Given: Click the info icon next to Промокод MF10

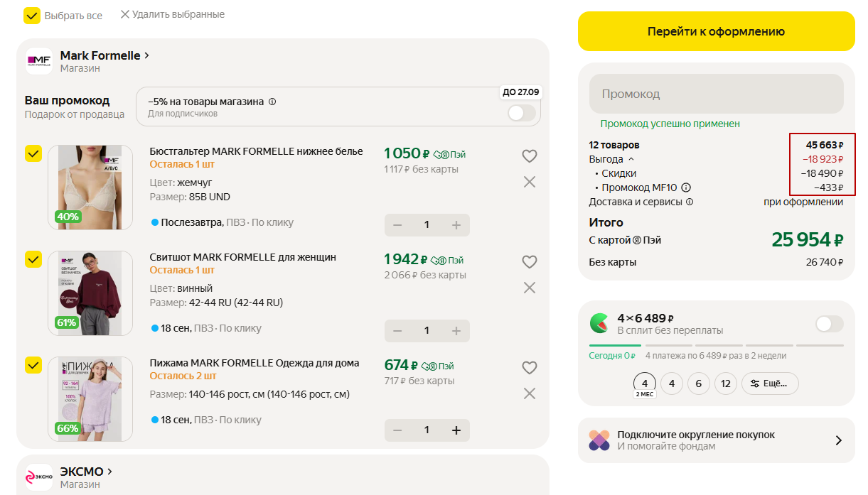Looking at the screenshot, I should pos(686,188).
